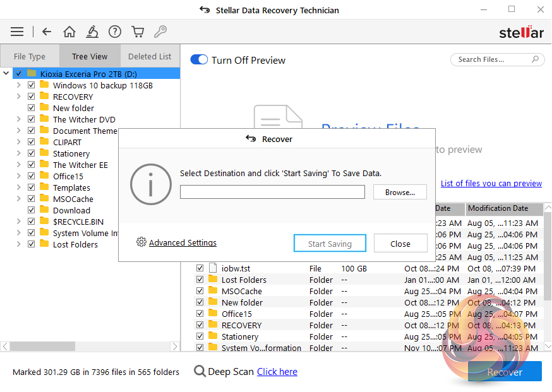Click the MSOCache folder icon in file list
The width and height of the screenshot is (552, 392).
(213, 290)
